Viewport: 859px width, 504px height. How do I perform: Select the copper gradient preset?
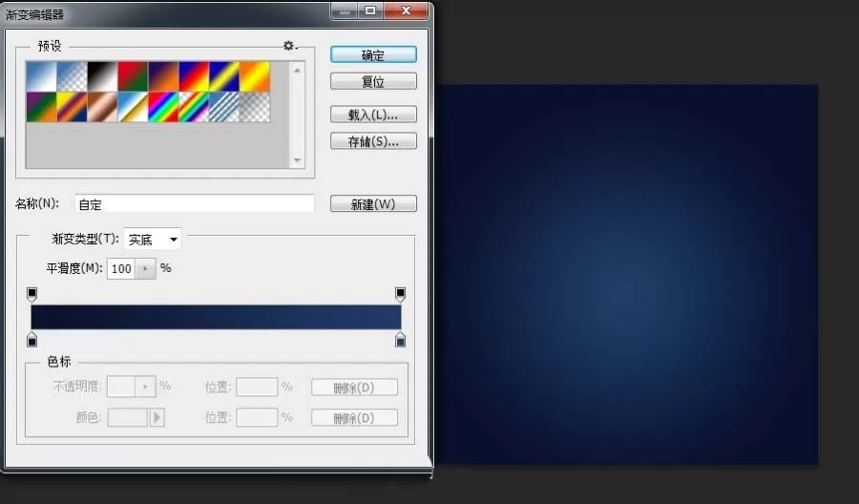(x=102, y=107)
